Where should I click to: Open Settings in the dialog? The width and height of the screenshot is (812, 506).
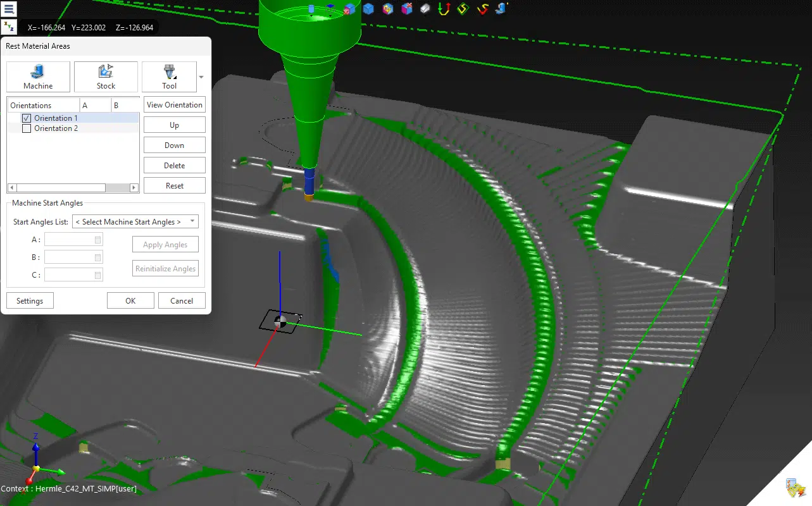tap(30, 300)
